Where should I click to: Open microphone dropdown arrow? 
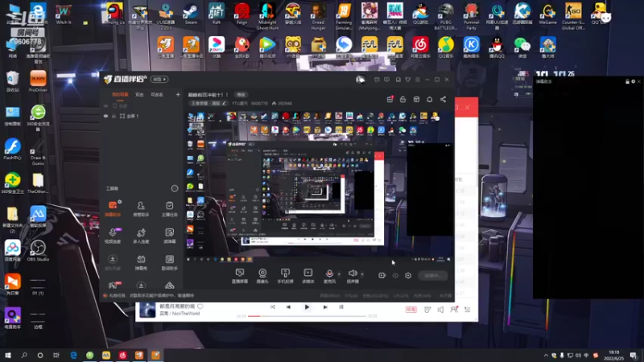point(339,274)
